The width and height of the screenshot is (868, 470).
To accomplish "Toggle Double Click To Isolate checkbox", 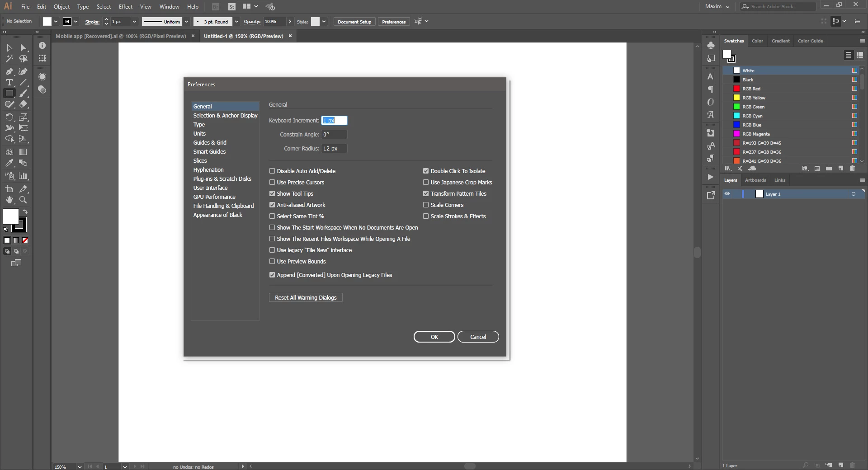I will pyautogui.click(x=426, y=171).
